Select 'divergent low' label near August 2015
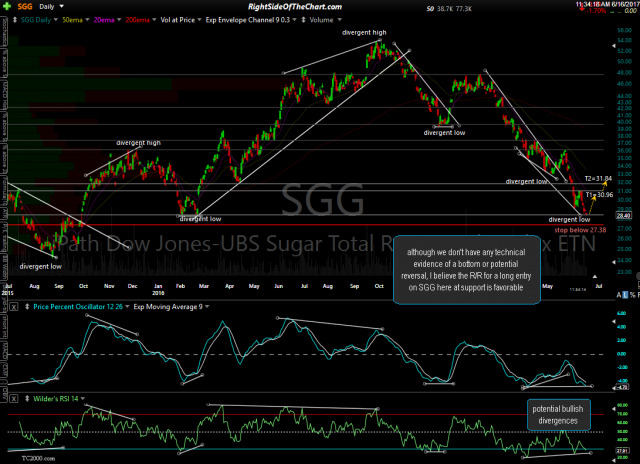 click(40, 266)
